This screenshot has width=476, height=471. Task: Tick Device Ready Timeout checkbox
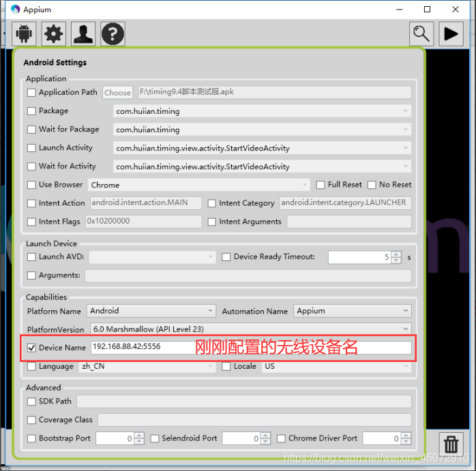[x=226, y=258]
